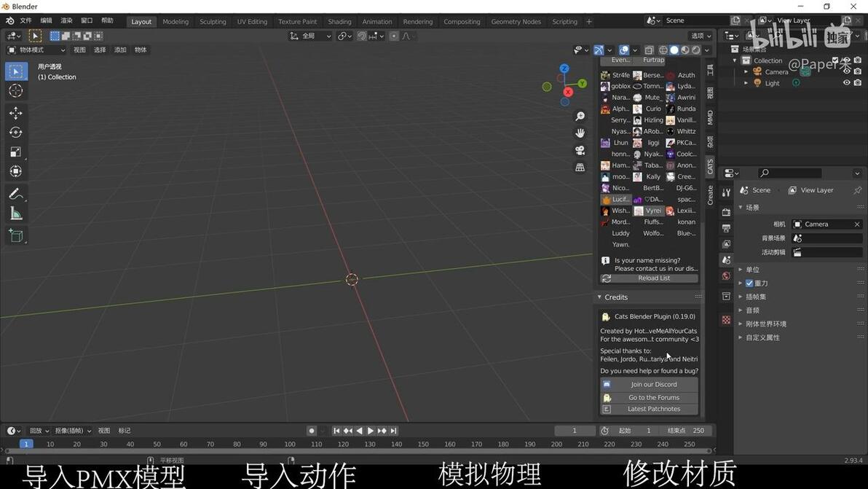Switch to wireframe shading mode
The width and height of the screenshot is (868, 489).
pyautogui.click(x=663, y=50)
